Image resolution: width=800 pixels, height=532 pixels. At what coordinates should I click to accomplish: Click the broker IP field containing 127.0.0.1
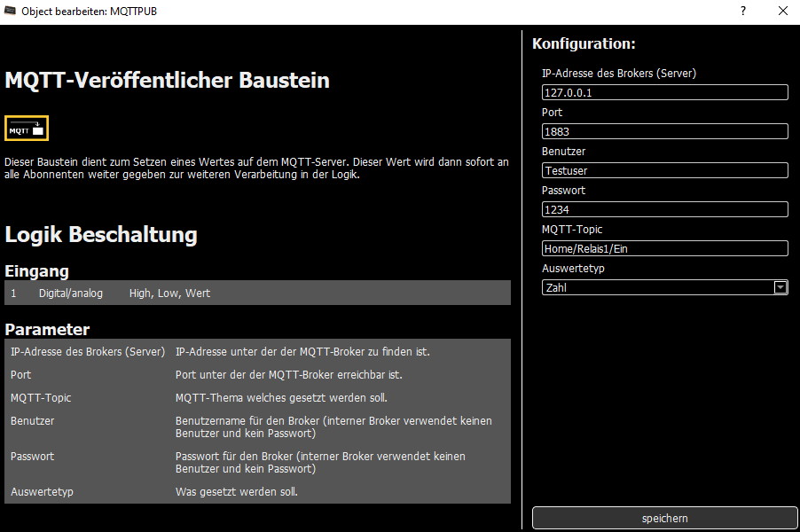point(664,92)
